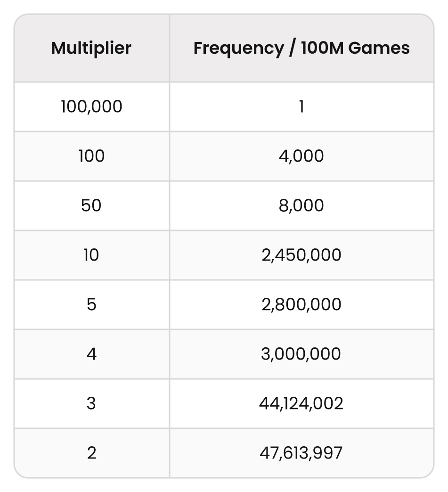Select the multiplier 5 cell

[x=91, y=305]
